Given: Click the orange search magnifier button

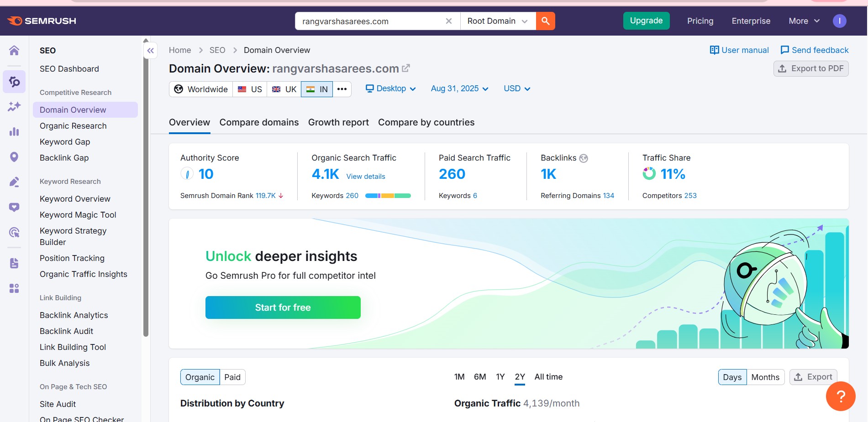Looking at the screenshot, I should point(545,21).
